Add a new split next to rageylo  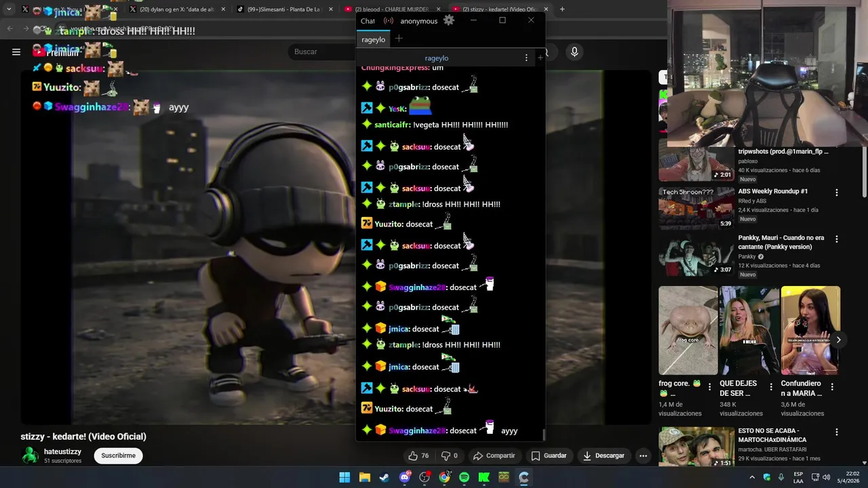click(x=540, y=58)
